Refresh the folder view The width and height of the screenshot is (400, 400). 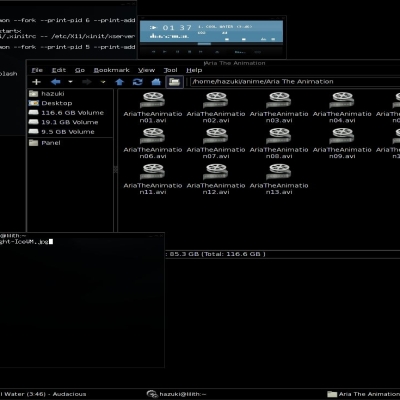pos(138,82)
